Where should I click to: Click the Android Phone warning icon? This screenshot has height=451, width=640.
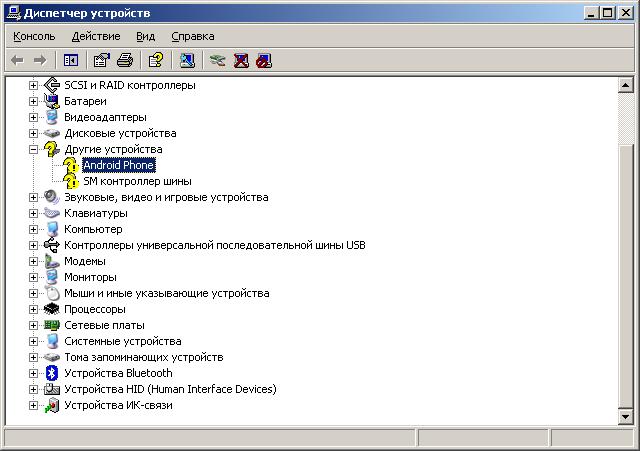click(71, 165)
